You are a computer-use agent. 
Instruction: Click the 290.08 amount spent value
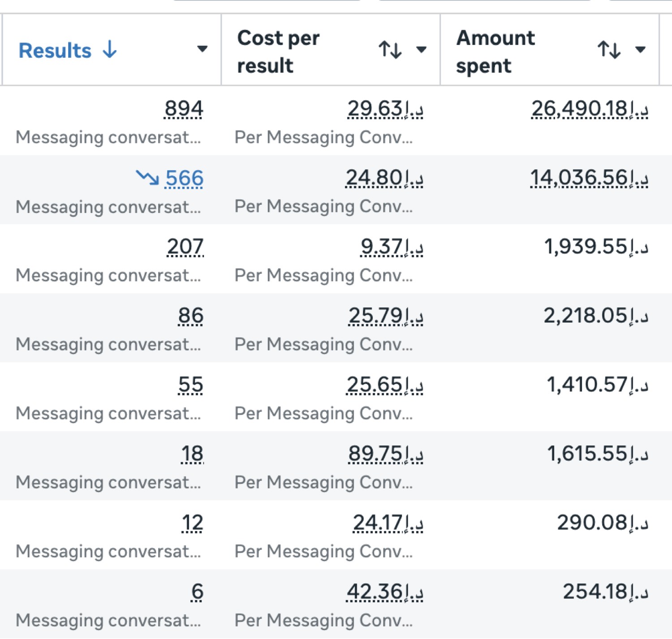tap(603, 523)
